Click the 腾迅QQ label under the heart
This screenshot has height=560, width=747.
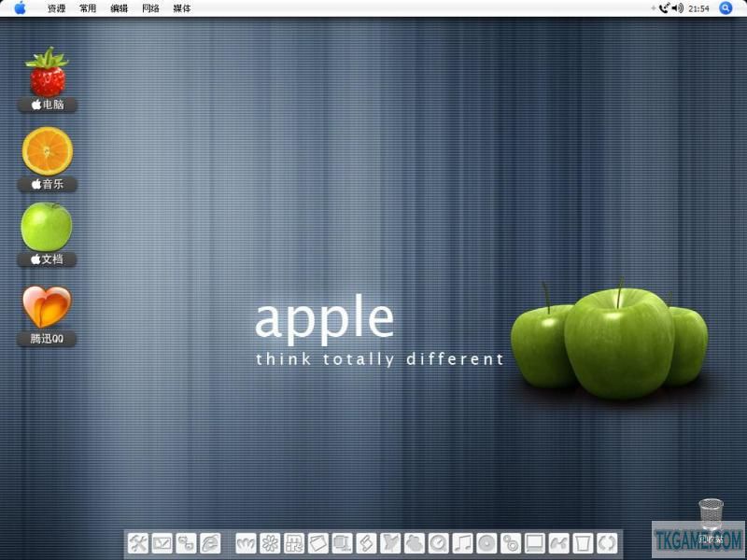(47, 339)
